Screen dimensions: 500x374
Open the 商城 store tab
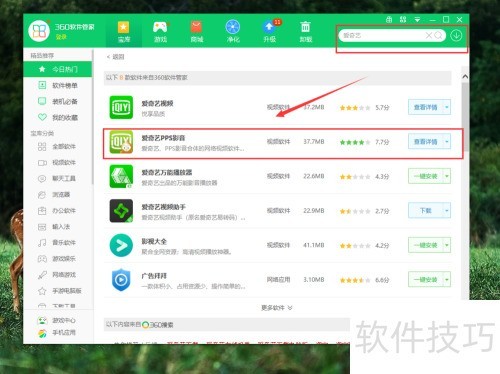[x=197, y=32]
